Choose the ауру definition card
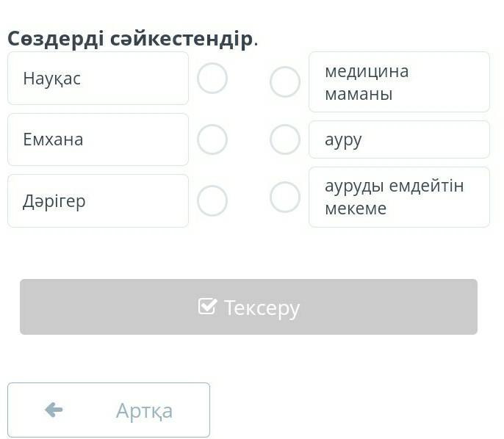This screenshot has width=504, height=439. tap(399, 139)
